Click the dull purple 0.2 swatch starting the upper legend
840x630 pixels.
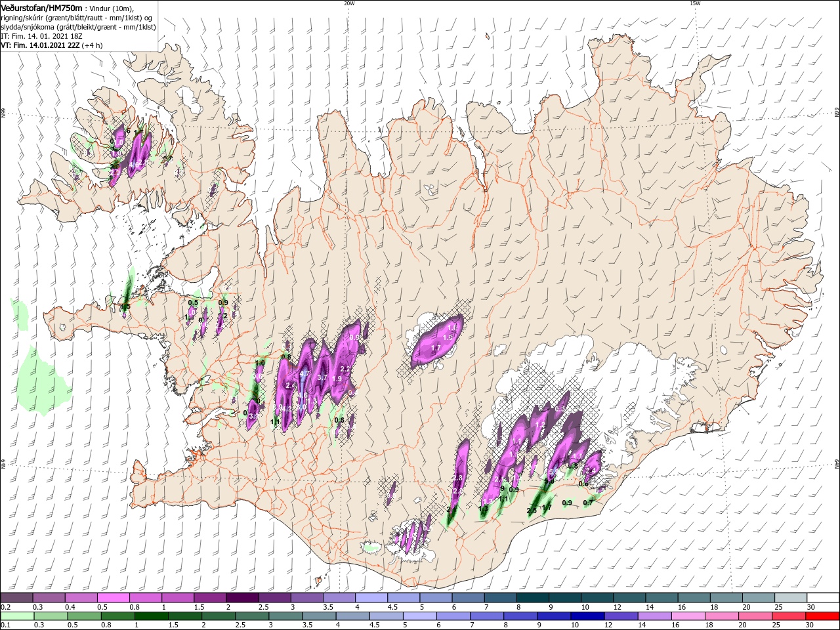point(16,598)
